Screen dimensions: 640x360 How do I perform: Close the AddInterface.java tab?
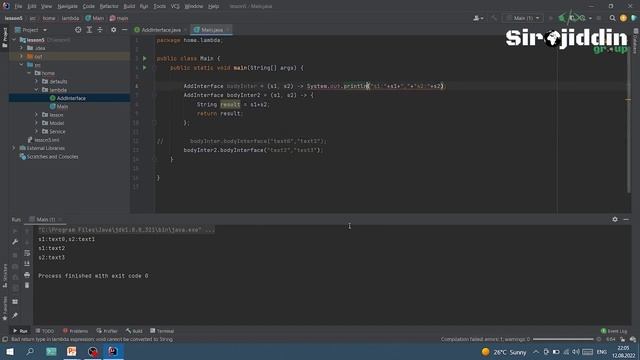(186, 30)
